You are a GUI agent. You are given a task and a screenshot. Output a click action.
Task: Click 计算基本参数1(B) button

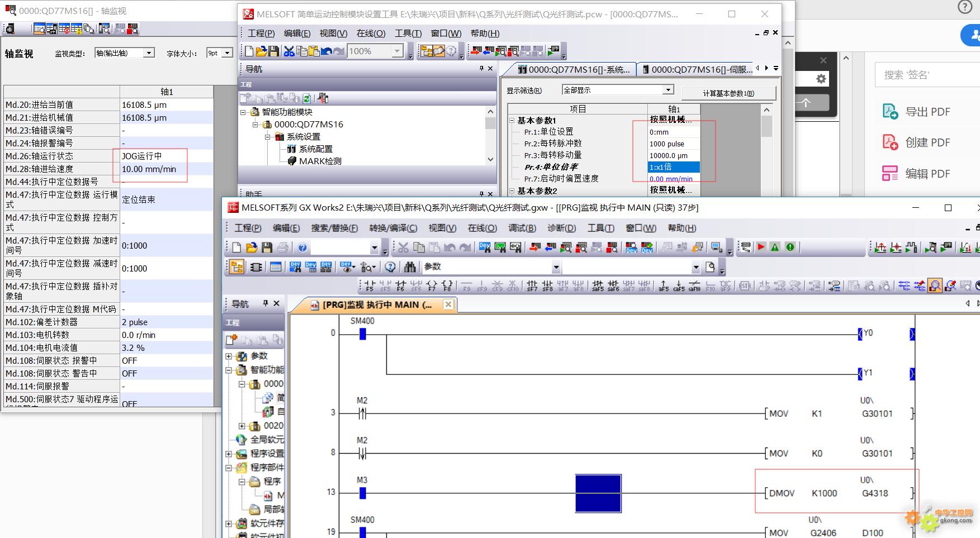728,93
